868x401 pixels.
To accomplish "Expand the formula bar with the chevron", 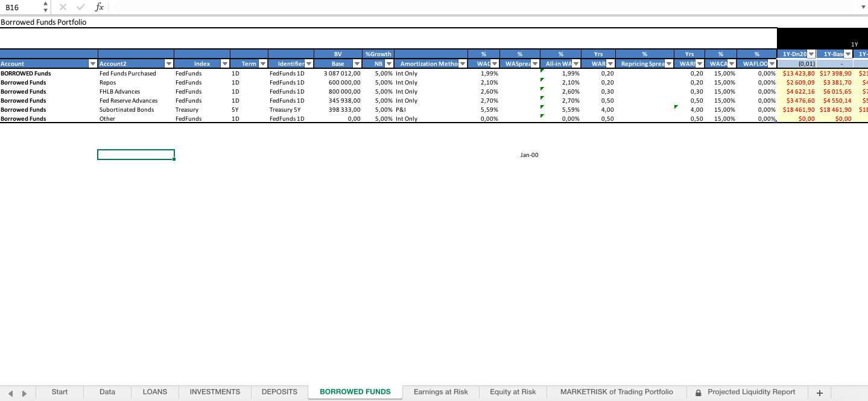I will click(x=863, y=7).
